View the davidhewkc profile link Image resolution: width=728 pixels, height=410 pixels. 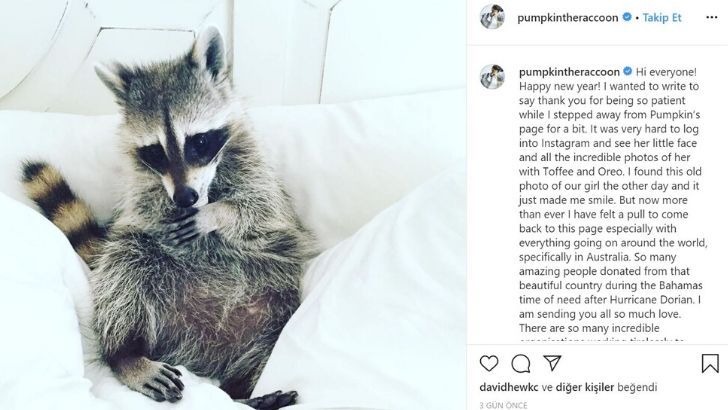click(x=509, y=387)
